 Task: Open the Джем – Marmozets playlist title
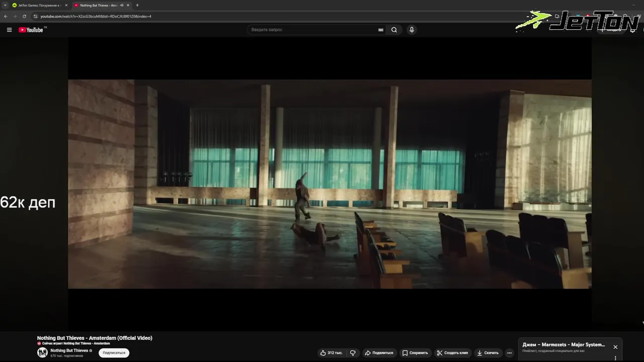(x=563, y=345)
